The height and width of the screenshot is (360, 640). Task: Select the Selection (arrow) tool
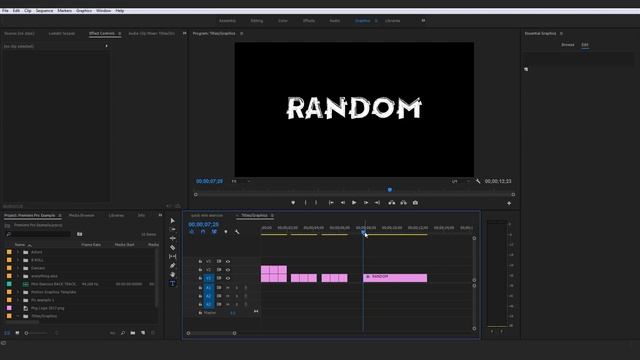point(172,220)
